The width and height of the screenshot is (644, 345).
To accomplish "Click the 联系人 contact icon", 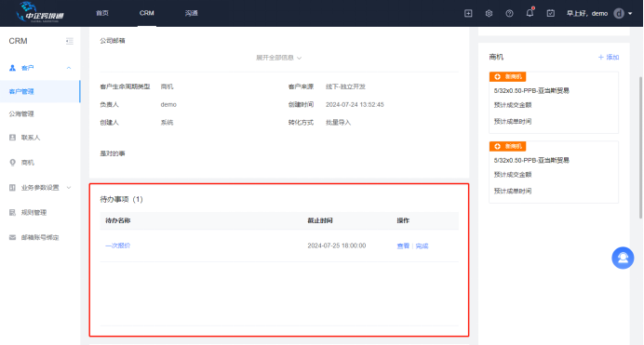I will pos(12,138).
